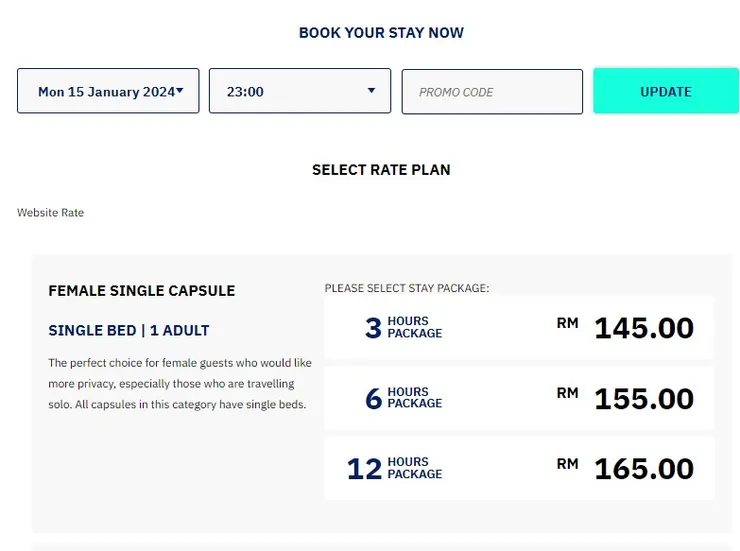Viewport: 740px width, 551px height.
Task: Click the RM 145.00 price
Action: [643, 328]
